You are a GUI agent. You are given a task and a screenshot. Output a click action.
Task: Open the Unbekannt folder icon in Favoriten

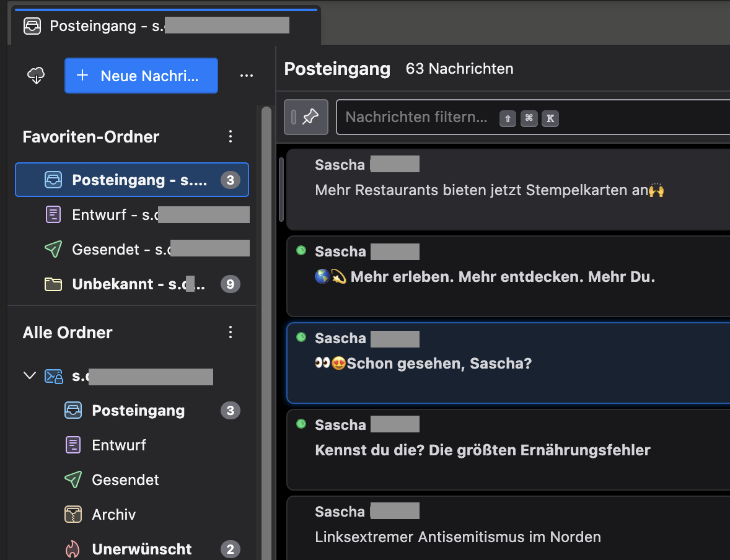click(53, 284)
